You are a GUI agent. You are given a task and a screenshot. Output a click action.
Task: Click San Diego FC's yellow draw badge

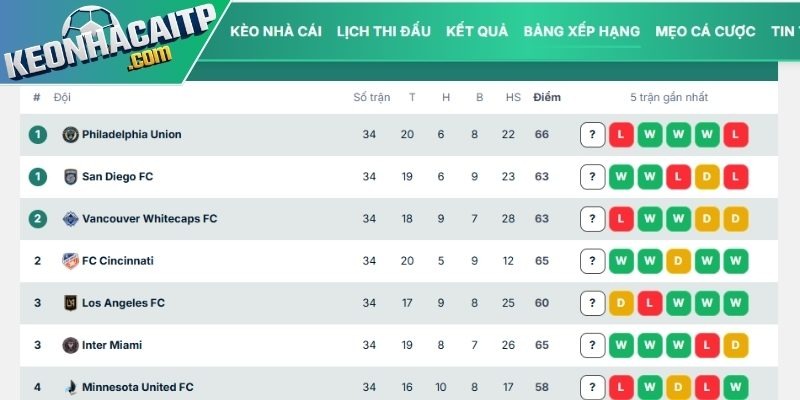[707, 177]
